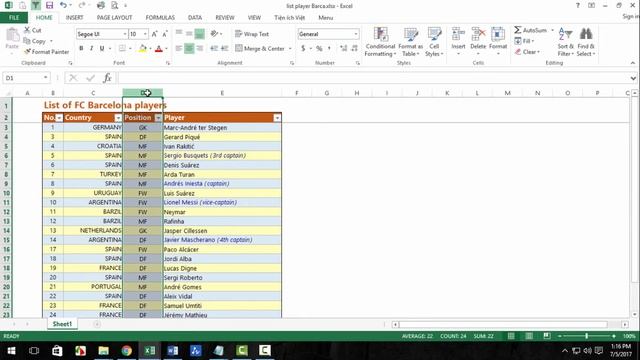The image size is (640, 360).
Task: Apply the yellow Fill Color bucket
Action: pyautogui.click(x=142, y=49)
